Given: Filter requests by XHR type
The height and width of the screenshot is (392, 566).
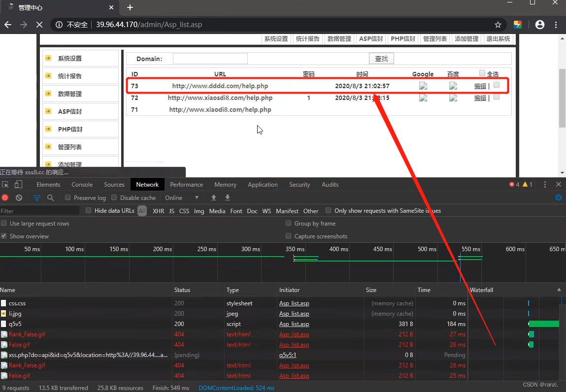Looking at the screenshot, I should click(158, 211).
